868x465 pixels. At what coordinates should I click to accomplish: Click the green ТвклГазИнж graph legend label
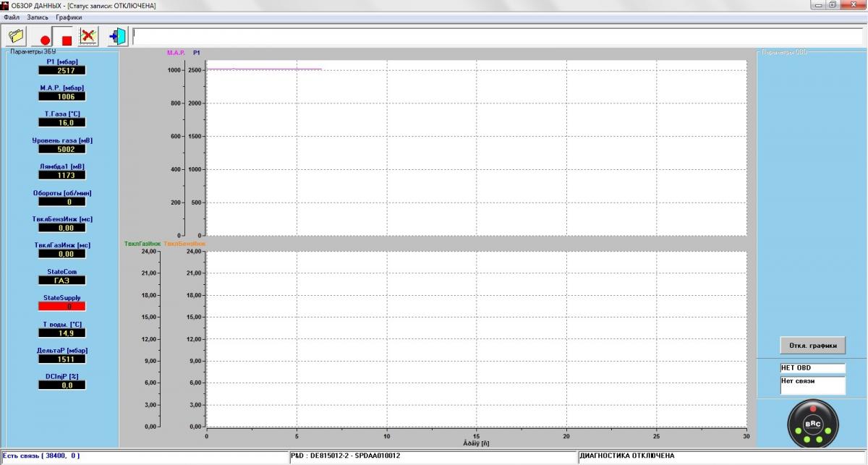click(142, 244)
